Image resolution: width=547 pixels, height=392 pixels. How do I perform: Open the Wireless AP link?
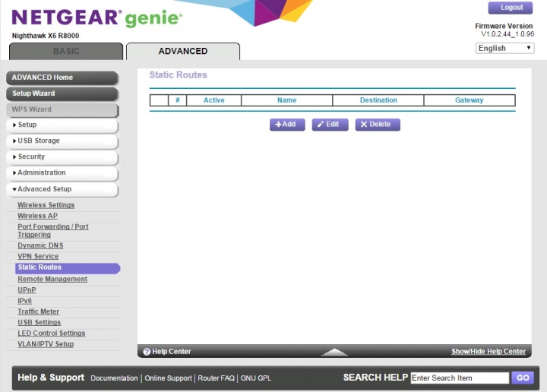(38, 216)
